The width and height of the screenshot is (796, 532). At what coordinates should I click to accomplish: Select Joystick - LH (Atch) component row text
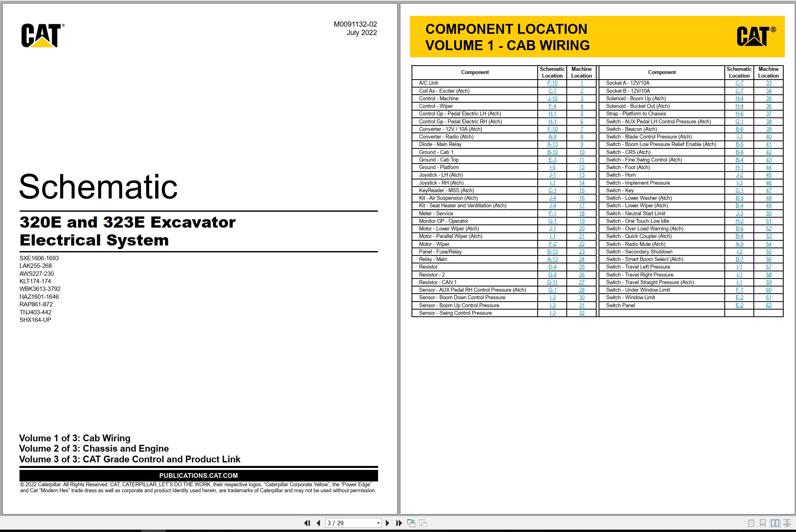click(441, 175)
